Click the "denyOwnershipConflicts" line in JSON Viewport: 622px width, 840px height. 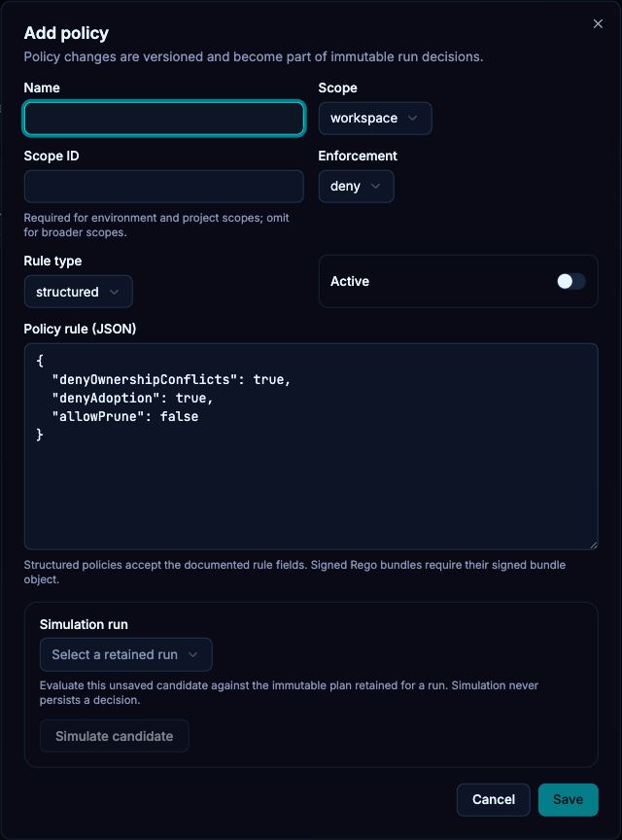point(171,379)
